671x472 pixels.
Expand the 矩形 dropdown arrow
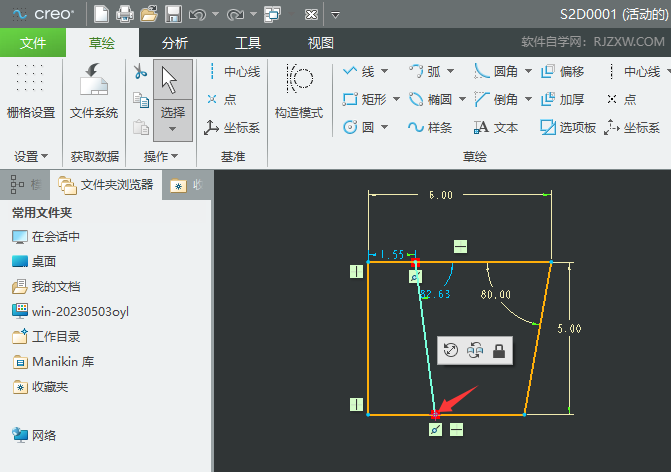(x=396, y=99)
